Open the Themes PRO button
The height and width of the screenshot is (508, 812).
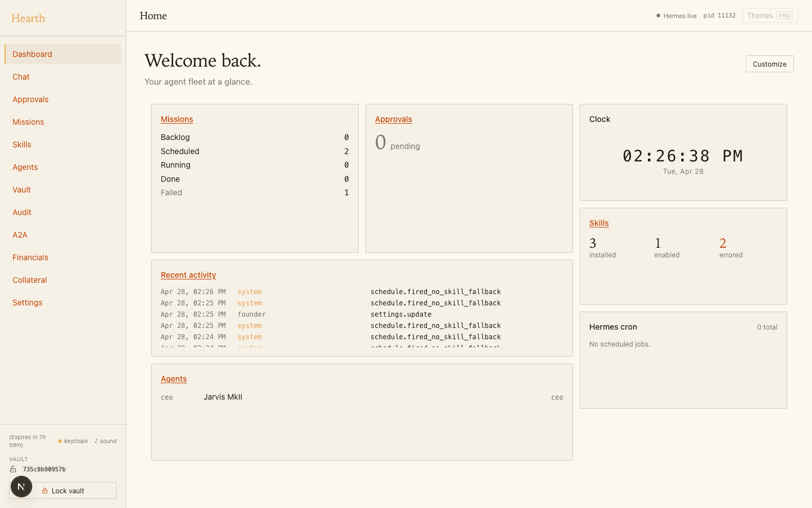tap(770, 16)
